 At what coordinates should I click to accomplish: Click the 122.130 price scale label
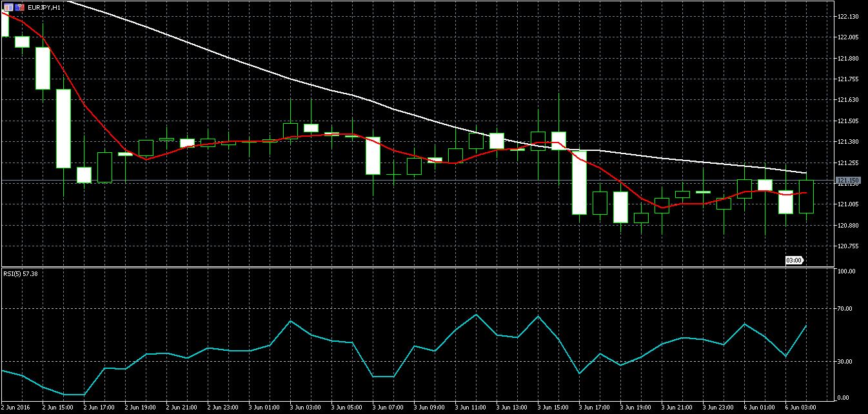pos(847,17)
